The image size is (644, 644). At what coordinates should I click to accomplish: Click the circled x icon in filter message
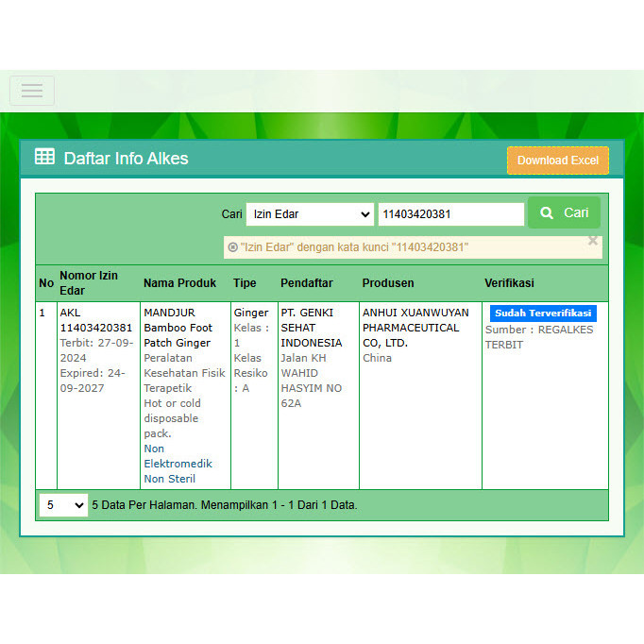[232, 247]
